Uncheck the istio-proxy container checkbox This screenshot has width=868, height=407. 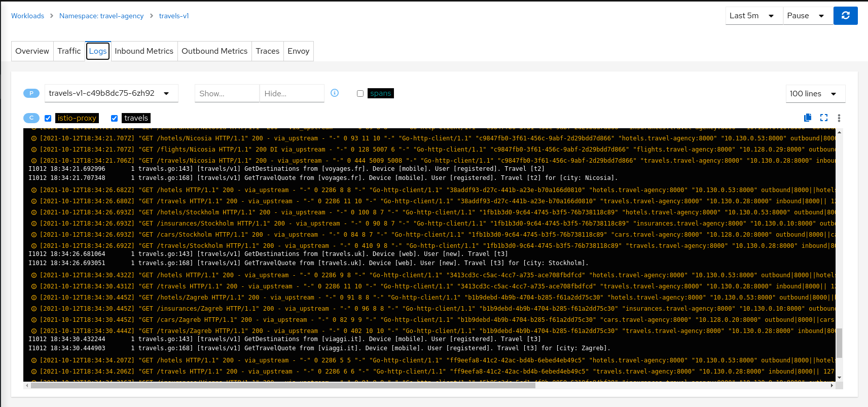coord(48,118)
